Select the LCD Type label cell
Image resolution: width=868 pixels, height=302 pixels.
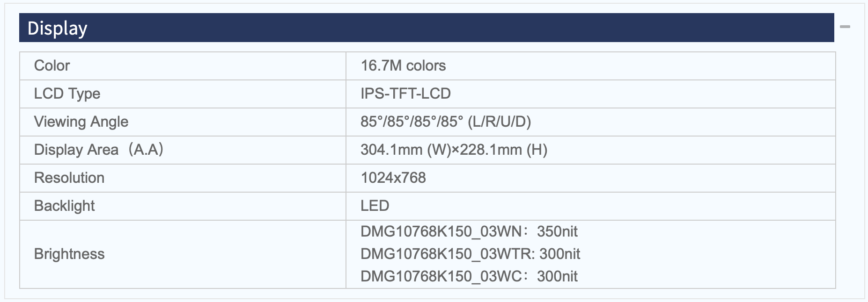(x=183, y=94)
